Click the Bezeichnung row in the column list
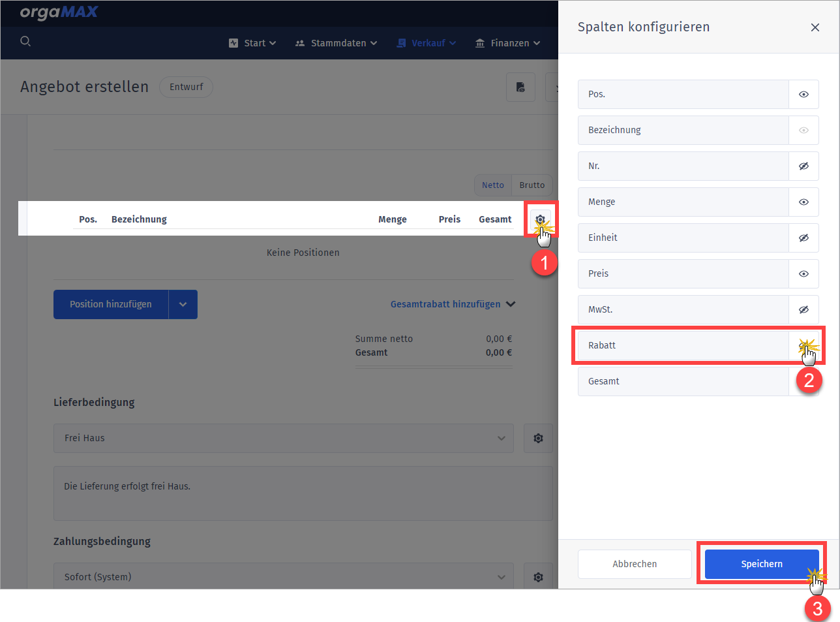 [683, 130]
